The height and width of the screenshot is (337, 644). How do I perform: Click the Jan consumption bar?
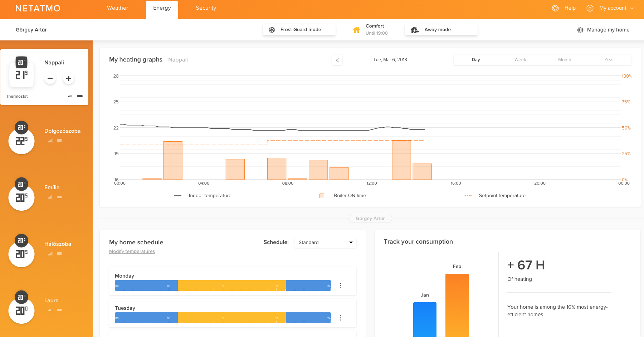point(425,320)
